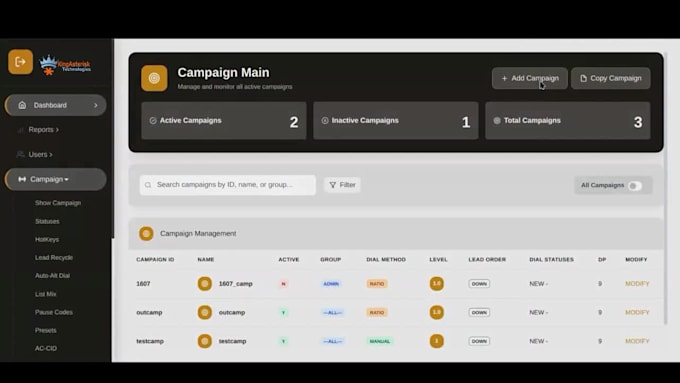Focus the search campaigns input field
The width and height of the screenshot is (680, 383).
coord(228,185)
